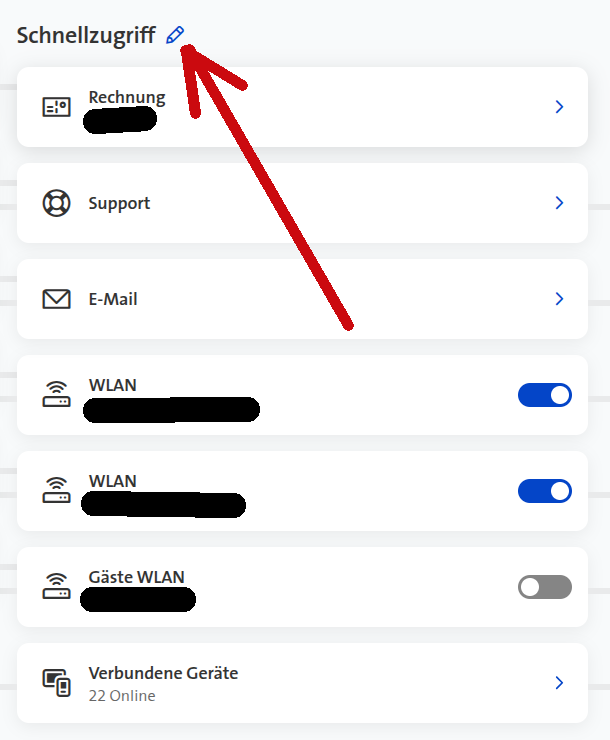Expand Support using the right chevron
610x740 pixels.
point(560,203)
